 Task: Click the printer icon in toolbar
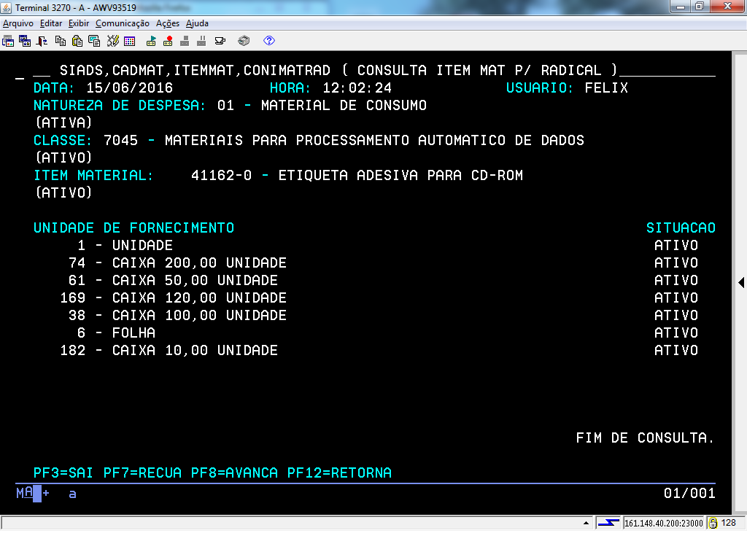(x=244, y=41)
